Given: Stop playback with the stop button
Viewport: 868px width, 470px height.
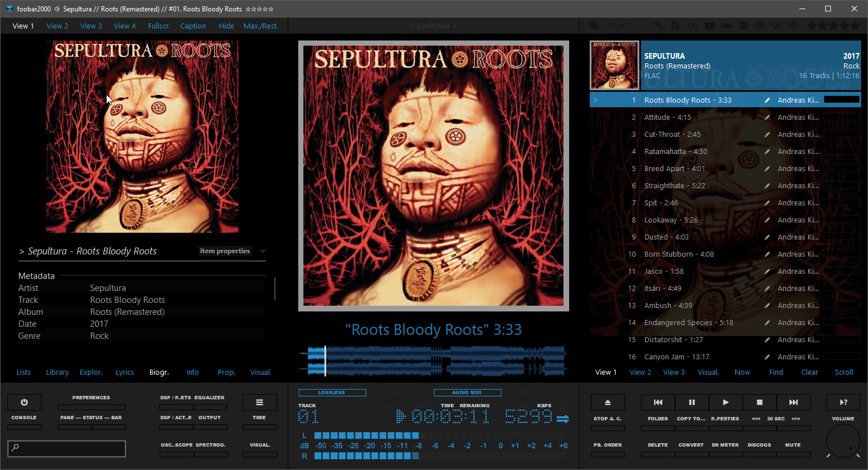Looking at the screenshot, I should 759,402.
